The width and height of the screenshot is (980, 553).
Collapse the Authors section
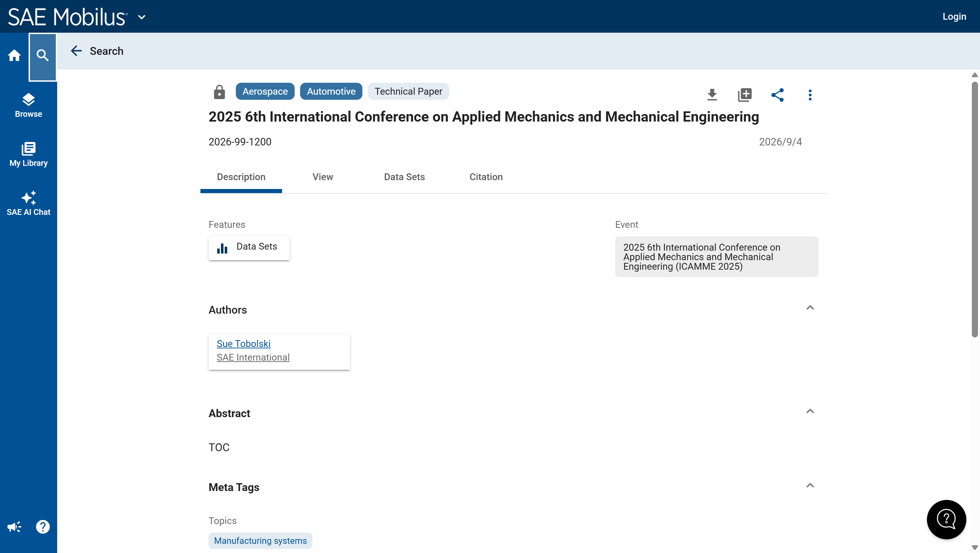[x=810, y=307]
